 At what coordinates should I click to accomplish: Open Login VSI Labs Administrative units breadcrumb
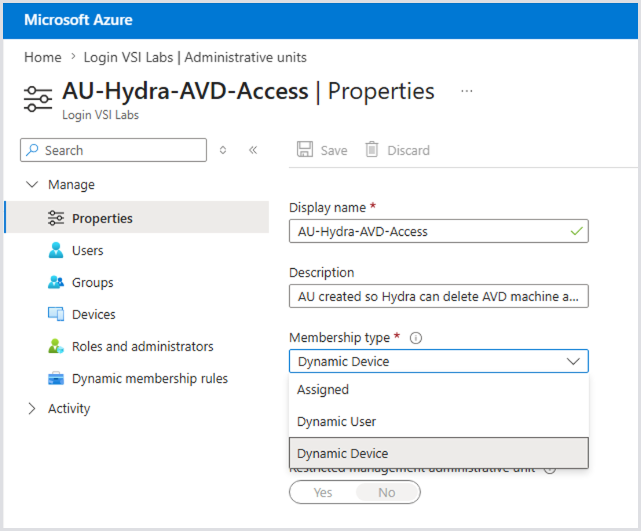click(x=195, y=57)
